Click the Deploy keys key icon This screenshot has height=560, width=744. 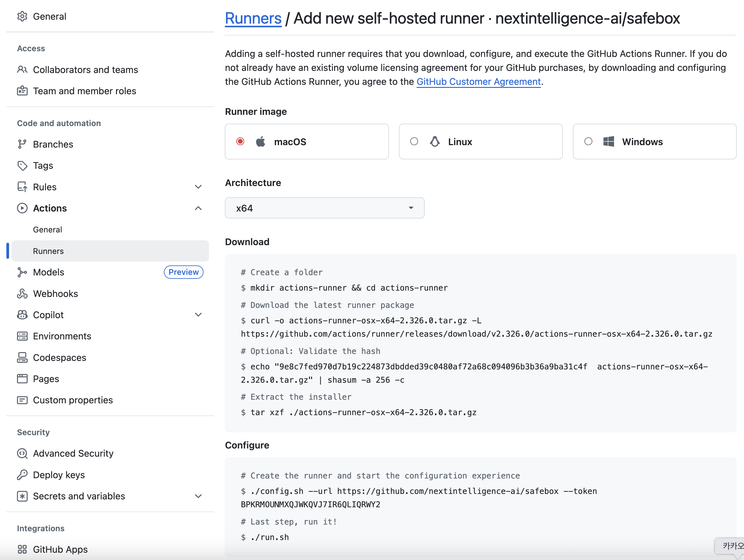pyautogui.click(x=22, y=475)
